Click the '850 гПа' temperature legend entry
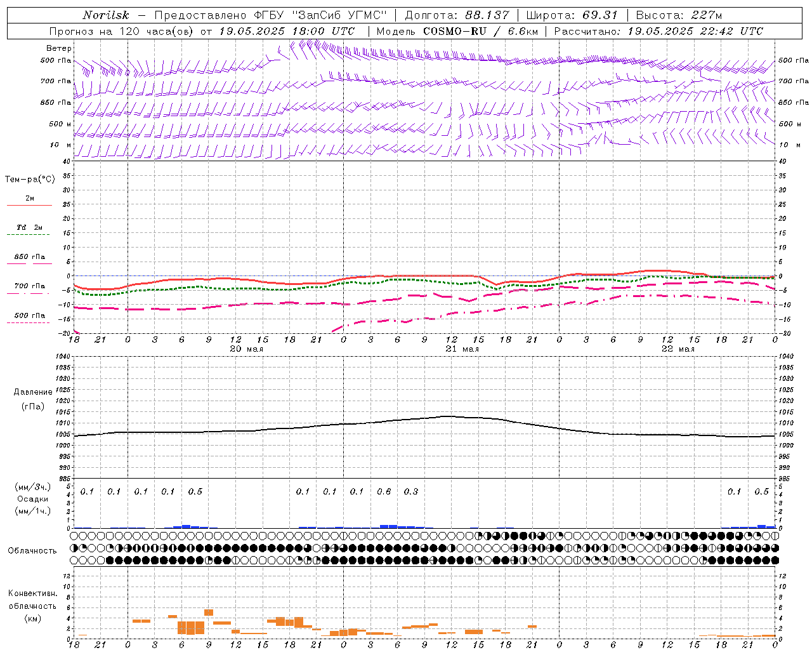The height and width of the screenshot is (650, 812). (29, 257)
